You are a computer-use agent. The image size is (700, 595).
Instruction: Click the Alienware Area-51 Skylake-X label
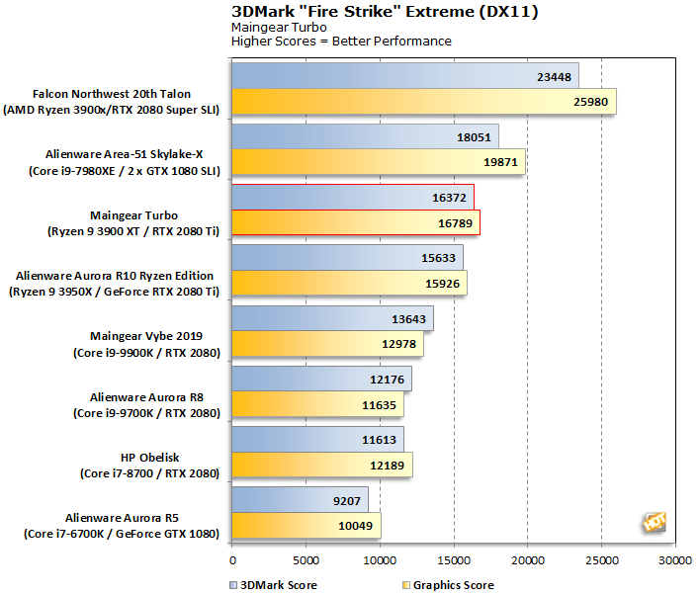tap(125, 162)
